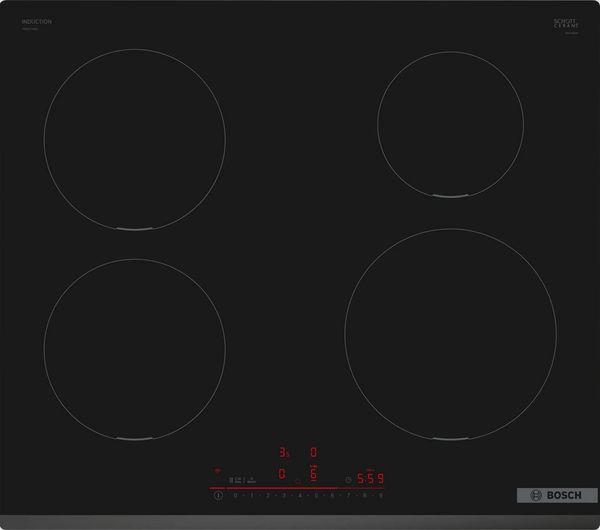Click the Schott Ceran glass mark
The height and width of the screenshot is (530, 600).
(566, 24)
